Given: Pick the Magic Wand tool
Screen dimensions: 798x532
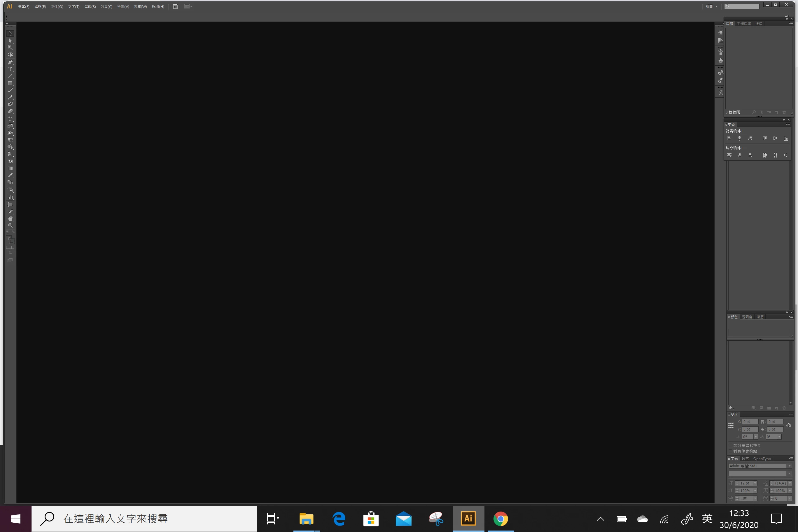Looking at the screenshot, I should 10,48.
